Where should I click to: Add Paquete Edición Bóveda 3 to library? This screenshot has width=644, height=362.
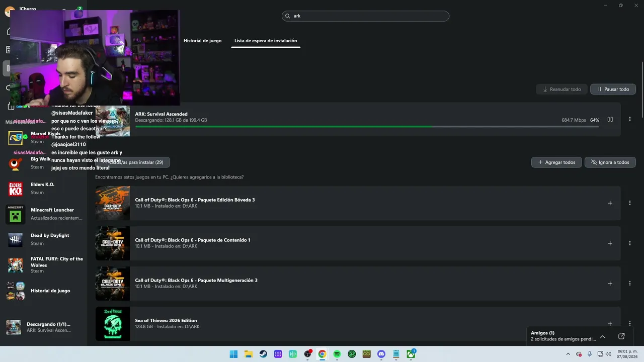coord(610,203)
